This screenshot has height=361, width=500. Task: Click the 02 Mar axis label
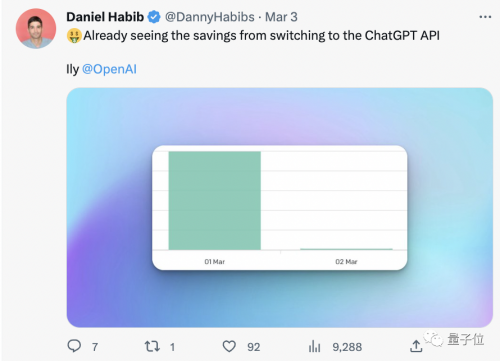(346, 262)
